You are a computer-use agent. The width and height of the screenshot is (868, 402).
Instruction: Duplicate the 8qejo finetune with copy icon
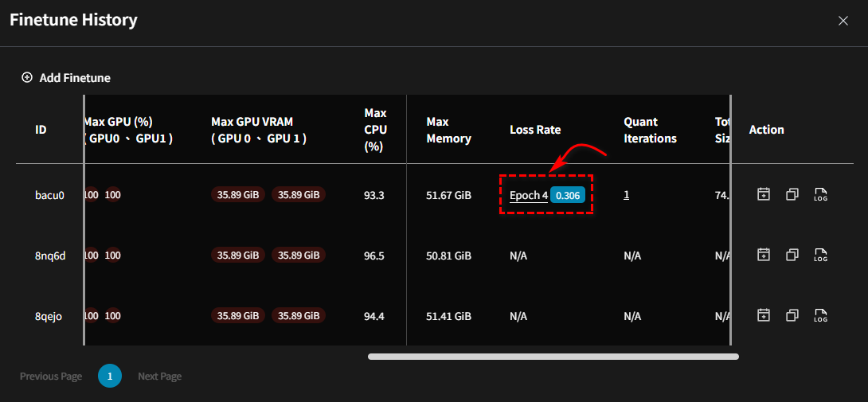click(x=792, y=315)
